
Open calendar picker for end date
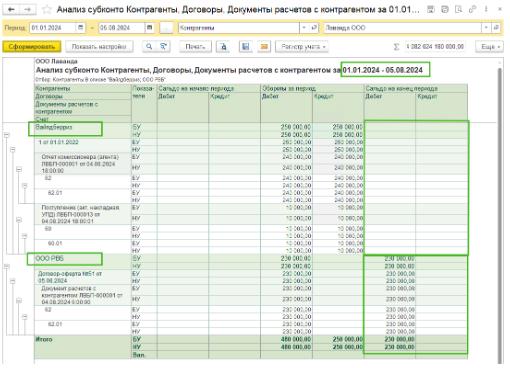[150, 28]
